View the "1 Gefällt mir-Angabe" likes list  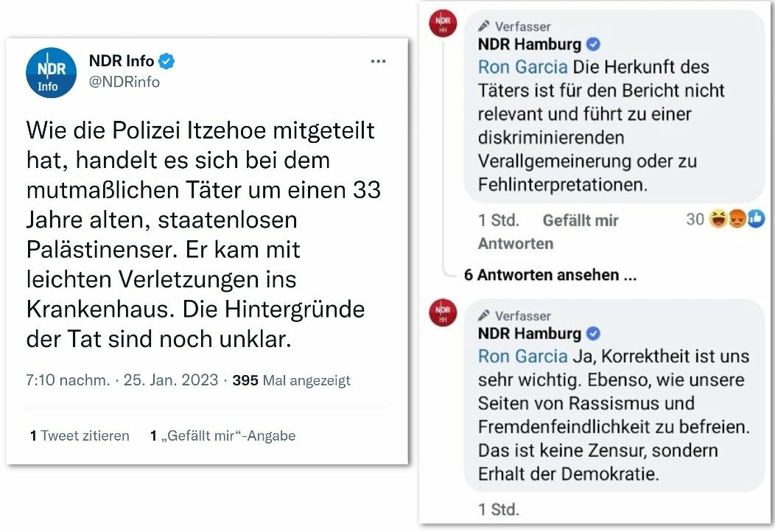[x=222, y=435]
